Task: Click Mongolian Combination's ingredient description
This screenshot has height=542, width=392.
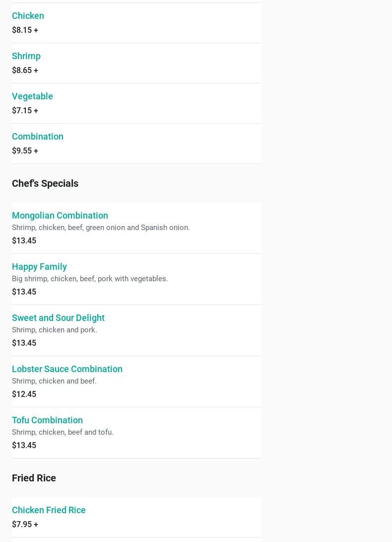Action: (x=101, y=228)
